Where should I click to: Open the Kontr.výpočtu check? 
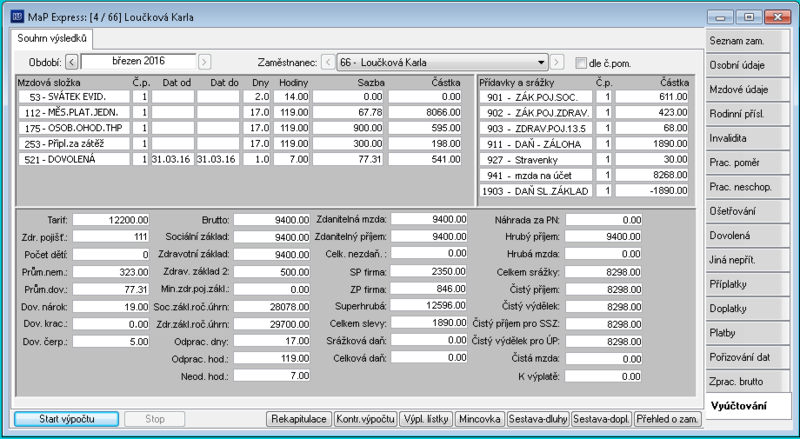365,419
